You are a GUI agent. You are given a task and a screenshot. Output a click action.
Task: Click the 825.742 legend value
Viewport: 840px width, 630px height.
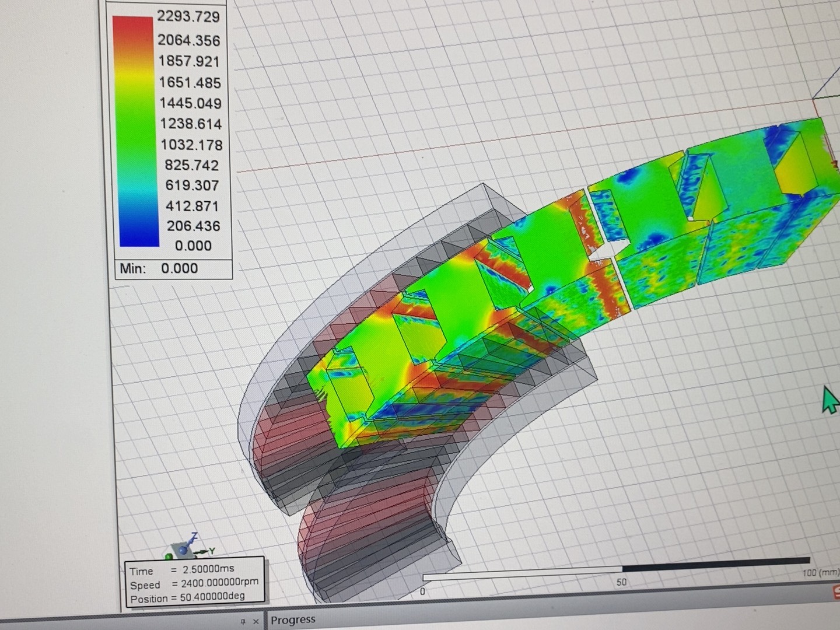[x=192, y=165]
